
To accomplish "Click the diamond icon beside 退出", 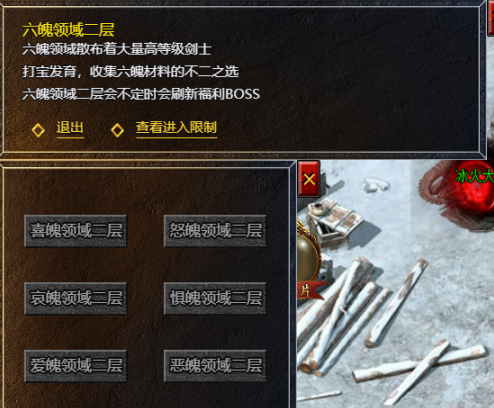I will pos(38,130).
